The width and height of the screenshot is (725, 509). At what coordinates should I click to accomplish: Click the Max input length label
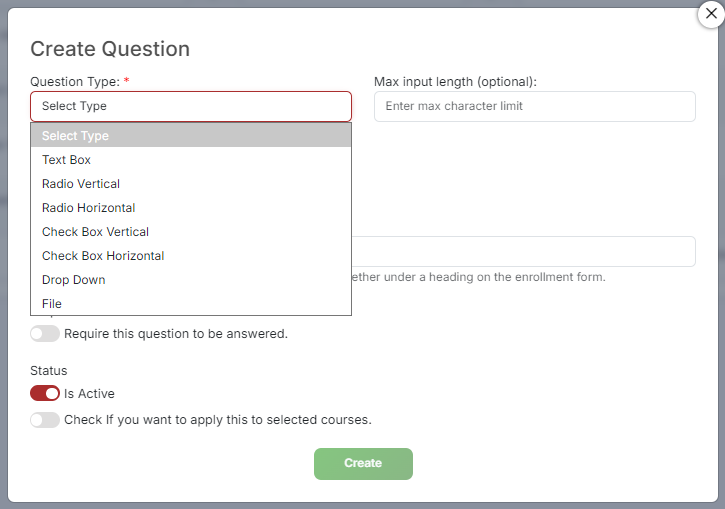tap(455, 82)
